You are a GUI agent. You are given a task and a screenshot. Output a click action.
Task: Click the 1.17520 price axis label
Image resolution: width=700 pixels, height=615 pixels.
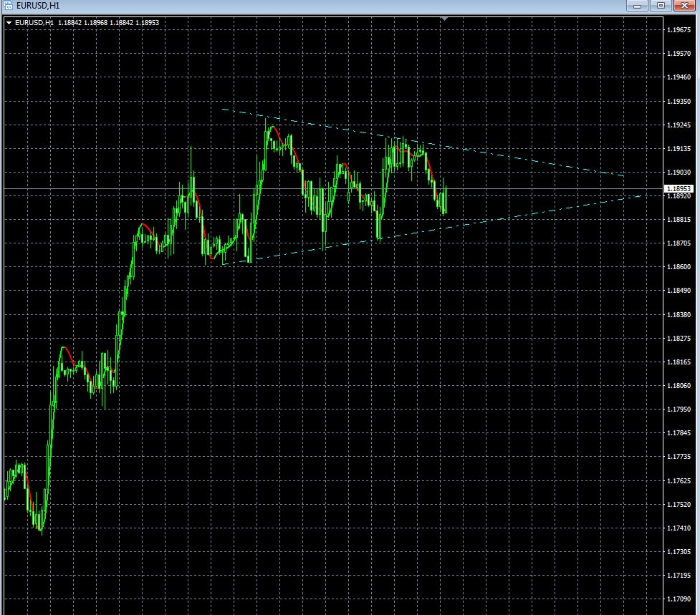(679, 505)
